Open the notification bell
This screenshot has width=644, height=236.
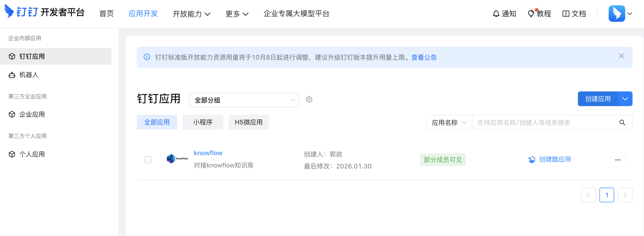(x=496, y=14)
